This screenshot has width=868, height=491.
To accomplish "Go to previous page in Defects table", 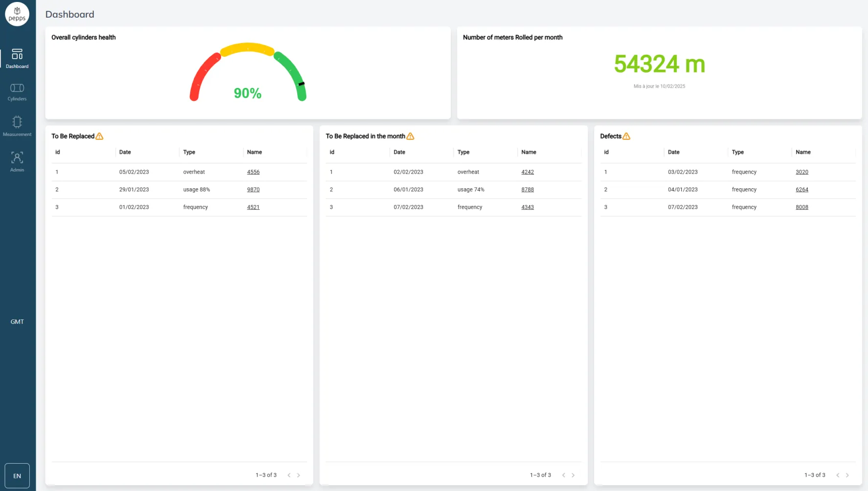I will click(x=838, y=475).
